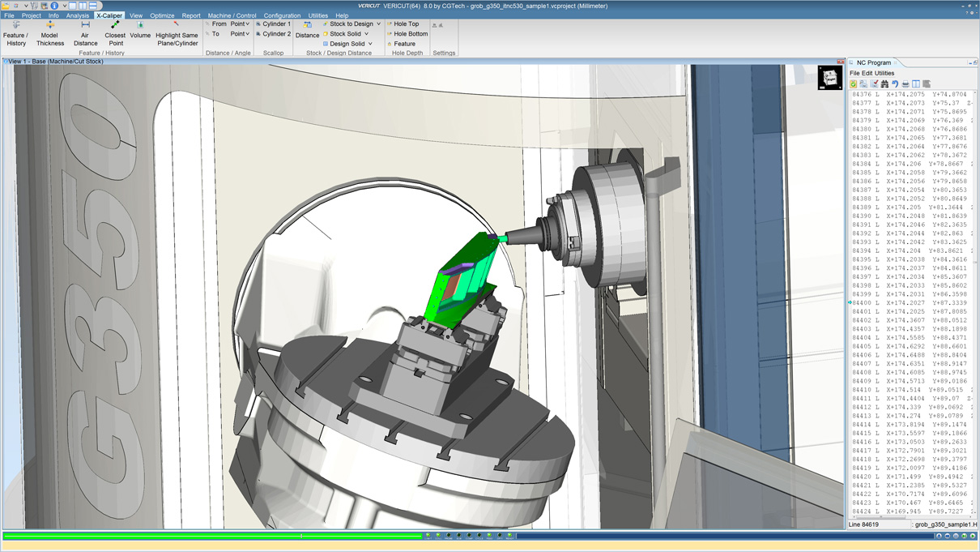Viewport: 980px width, 552px height.
Task: Select Cylinder 1 for scallop
Action: pyautogui.click(x=274, y=24)
